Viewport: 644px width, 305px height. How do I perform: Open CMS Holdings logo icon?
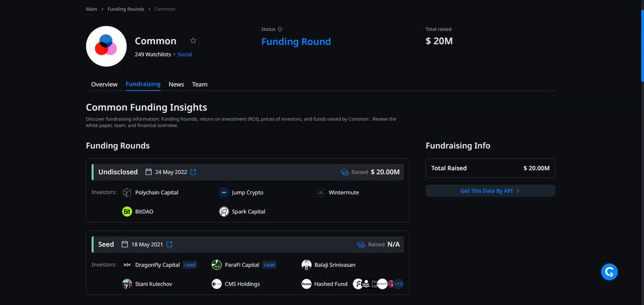[216, 284]
